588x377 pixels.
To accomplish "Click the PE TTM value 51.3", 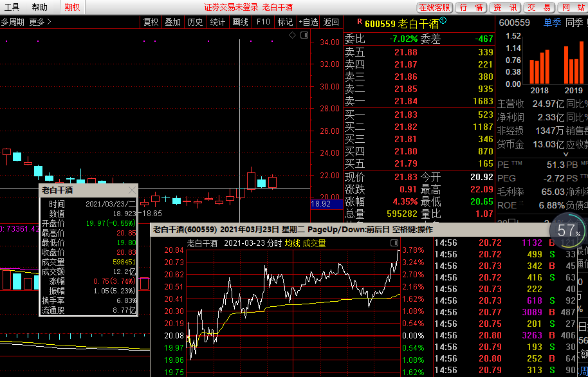I will [x=556, y=165].
